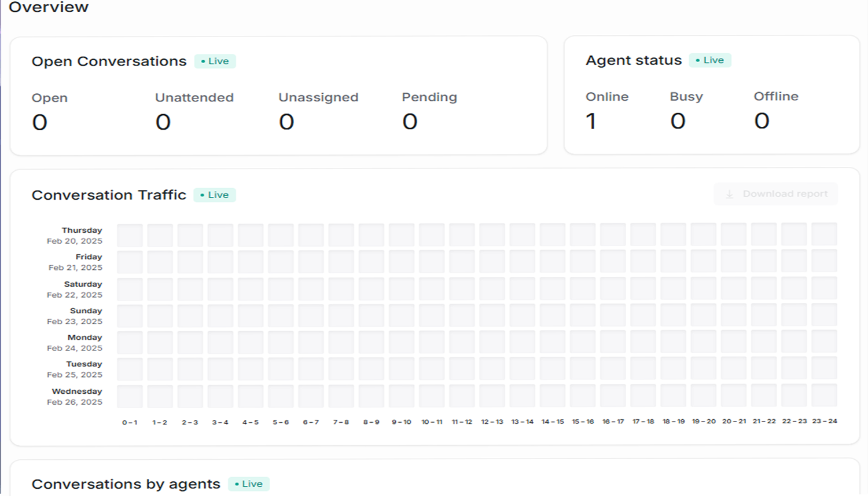Click the Live badge beside Conversations by agents
868x498 pixels.
pyautogui.click(x=249, y=484)
